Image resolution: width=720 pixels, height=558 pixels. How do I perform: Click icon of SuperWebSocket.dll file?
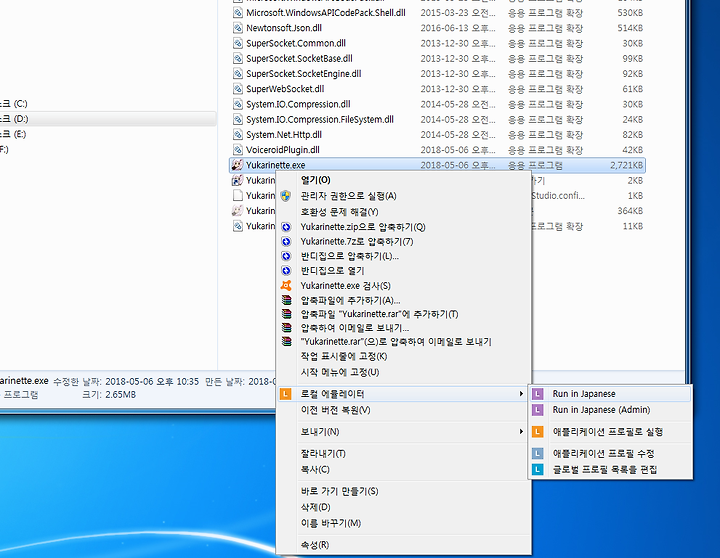(237, 89)
